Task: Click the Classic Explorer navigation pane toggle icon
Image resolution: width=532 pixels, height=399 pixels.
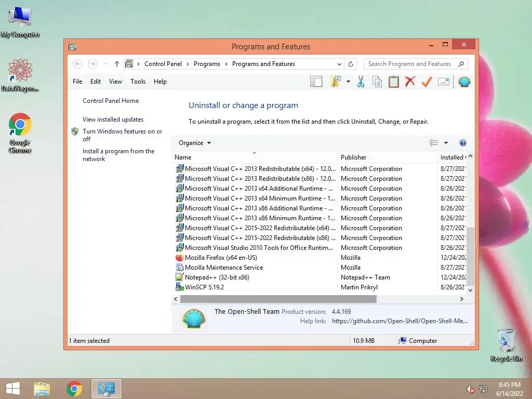Action: (x=316, y=82)
